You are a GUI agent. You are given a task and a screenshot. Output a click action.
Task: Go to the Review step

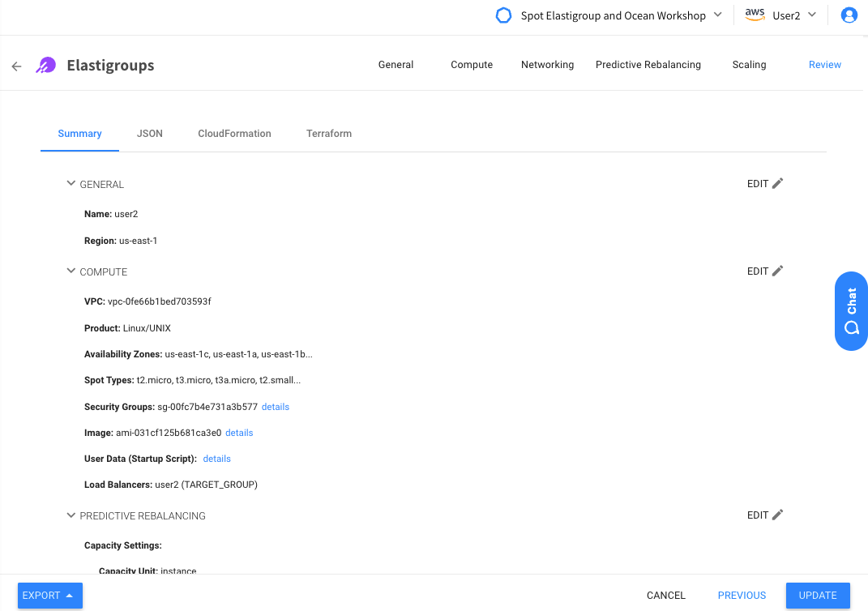(x=825, y=65)
